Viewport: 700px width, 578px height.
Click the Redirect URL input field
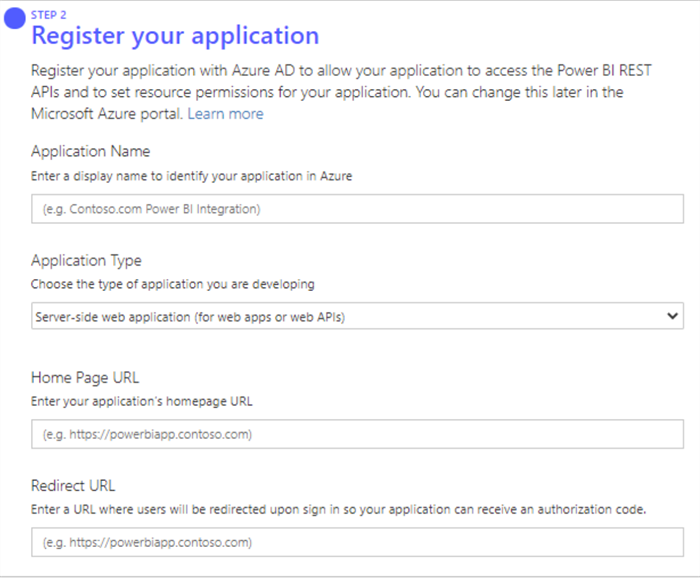[x=357, y=542]
